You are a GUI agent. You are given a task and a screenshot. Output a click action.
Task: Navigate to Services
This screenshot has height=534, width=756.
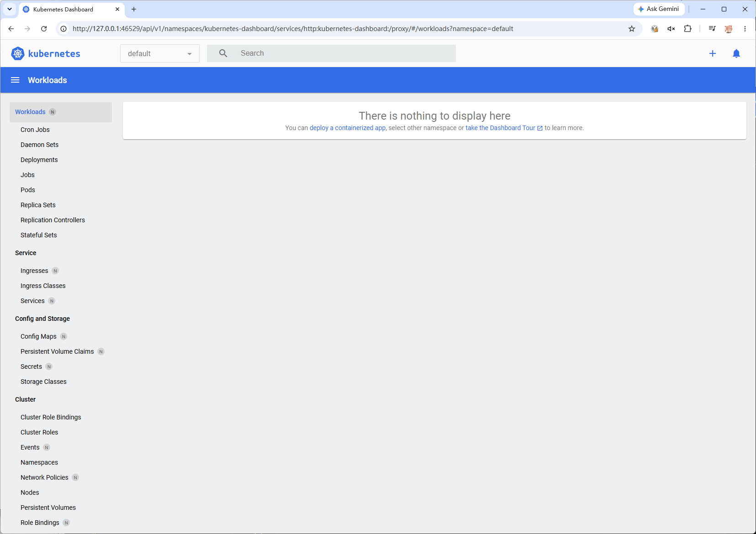pyautogui.click(x=32, y=301)
